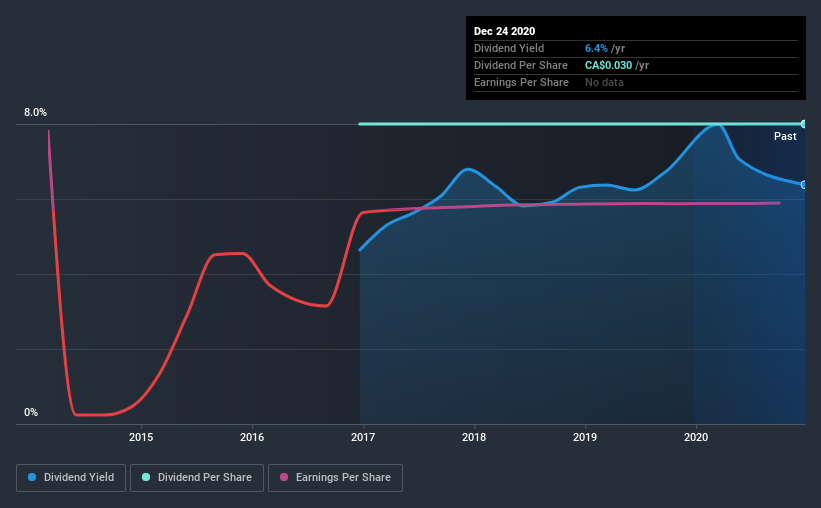
Task: Toggle the Dividend Yield legend button
Action: [x=71, y=478]
